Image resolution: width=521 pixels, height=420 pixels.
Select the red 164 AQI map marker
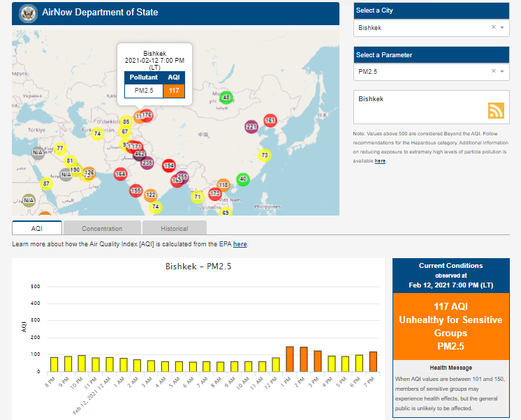[120, 174]
